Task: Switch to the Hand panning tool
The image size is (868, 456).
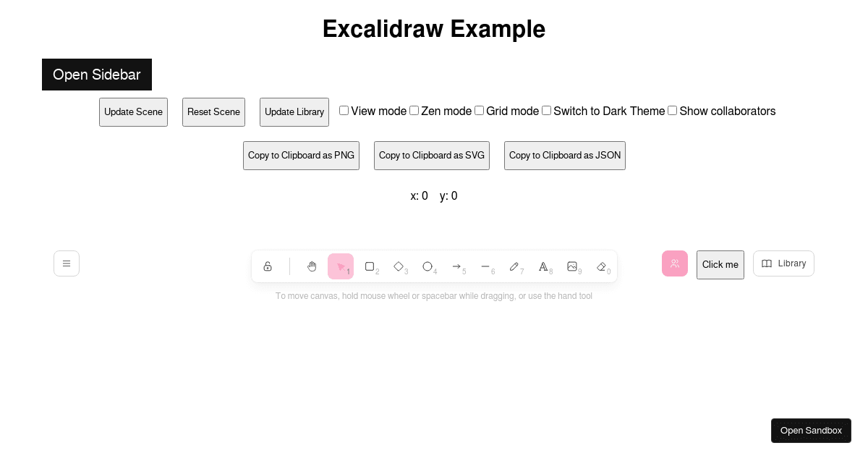Action: click(x=312, y=266)
